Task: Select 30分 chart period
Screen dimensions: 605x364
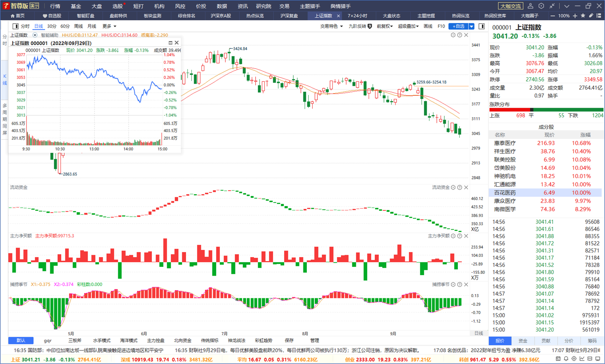Action: pos(52,26)
